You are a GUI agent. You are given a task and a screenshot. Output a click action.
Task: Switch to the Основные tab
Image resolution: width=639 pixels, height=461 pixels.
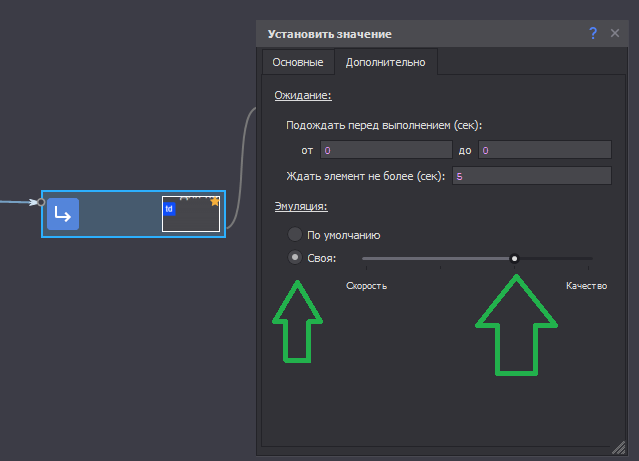point(298,63)
